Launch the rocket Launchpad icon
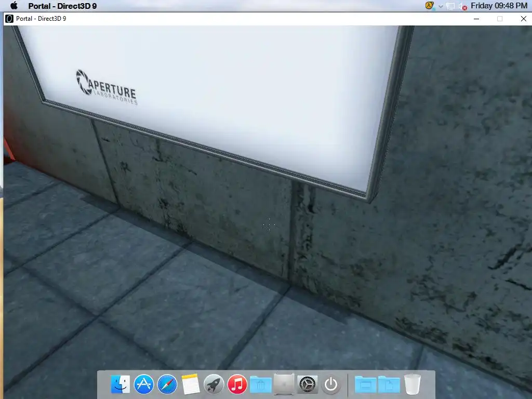The width and height of the screenshot is (532, 399). coord(214,384)
